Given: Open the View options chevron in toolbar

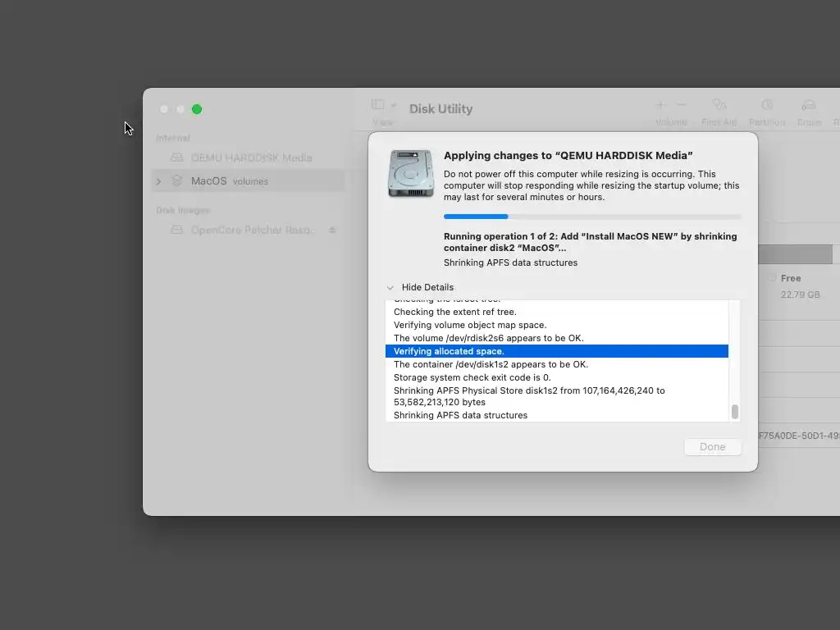Looking at the screenshot, I should click(394, 105).
